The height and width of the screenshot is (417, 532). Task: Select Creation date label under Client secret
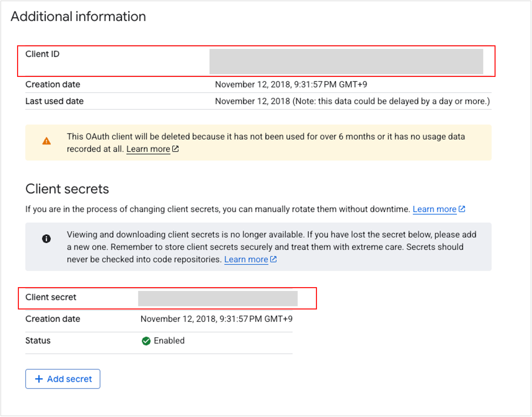click(x=53, y=319)
